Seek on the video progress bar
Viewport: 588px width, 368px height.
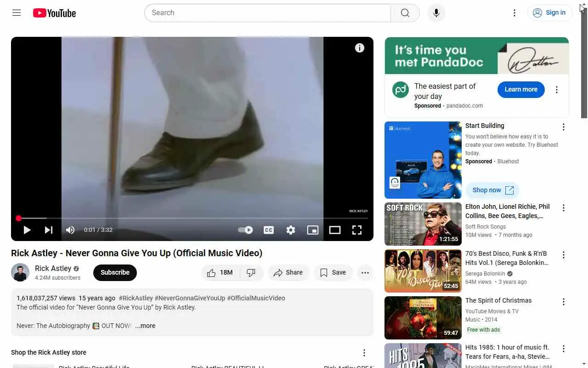[192, 218]
